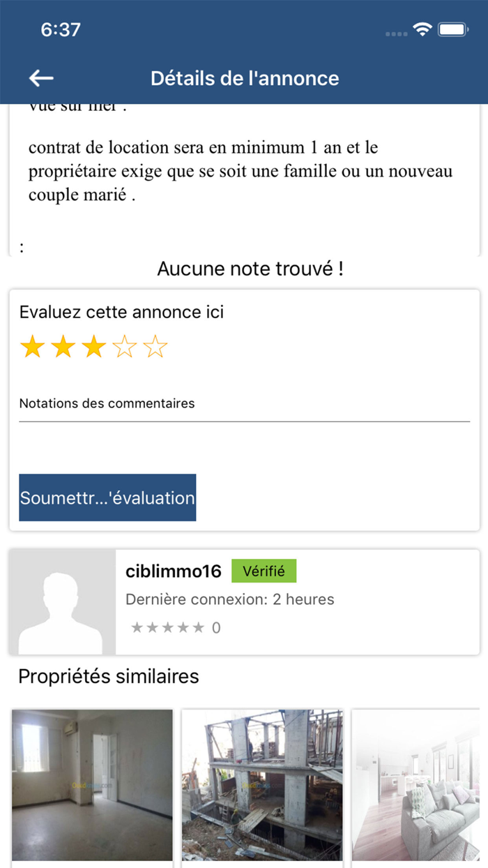Tap the rental contract description text
This screenshot has width=488, height=868.
241,172
